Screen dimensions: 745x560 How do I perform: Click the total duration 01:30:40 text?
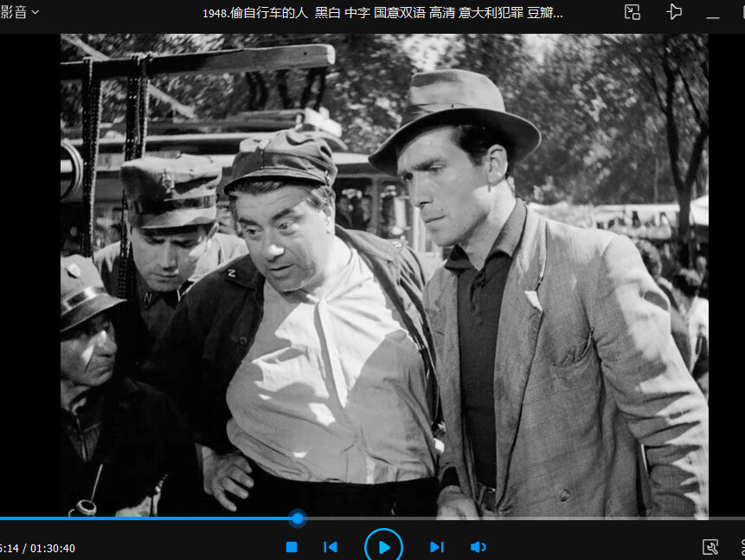[x=53, y=548]
